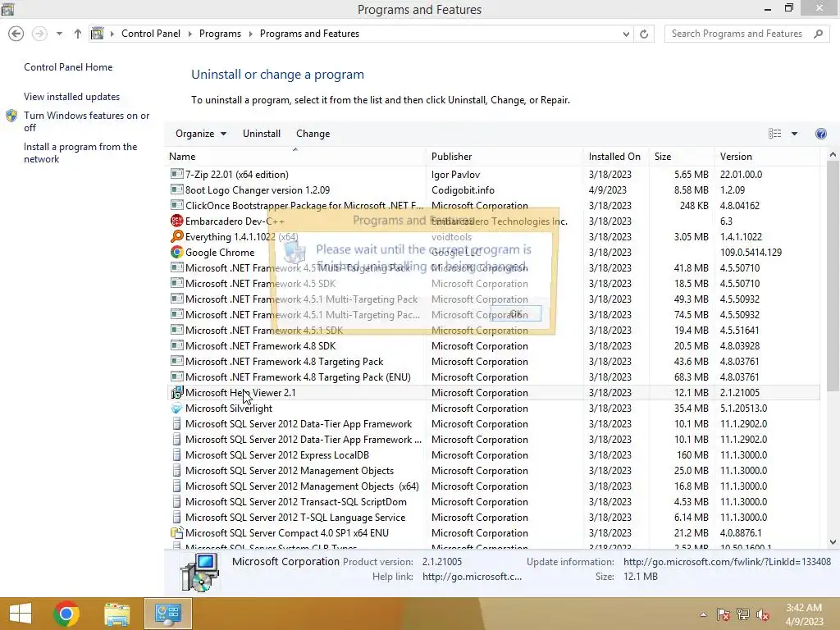The width and height of the screenshot is (840, 630).
Task: Select the Embarcadero Dev-C++ icon
Action: point(177,221)
